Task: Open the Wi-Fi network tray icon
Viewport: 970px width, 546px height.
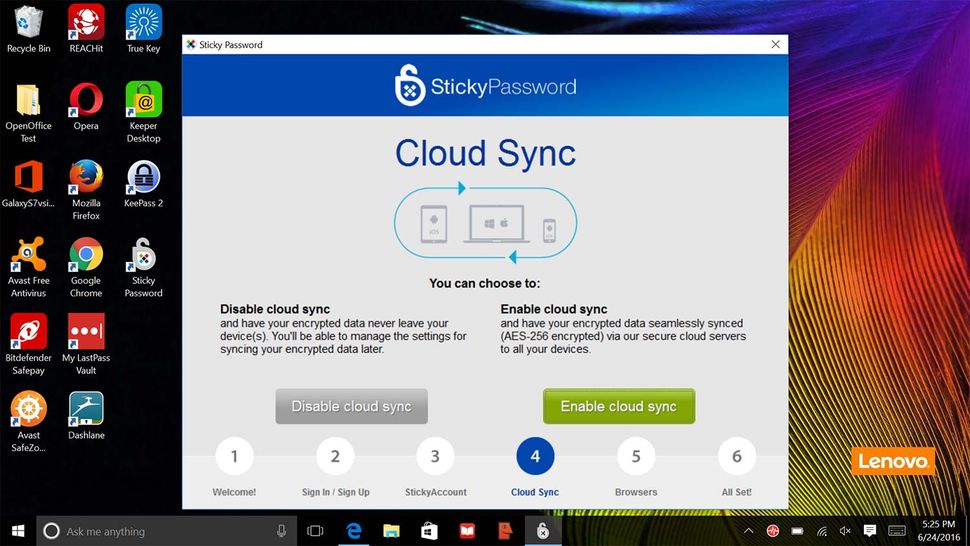Action: point(822,531)
